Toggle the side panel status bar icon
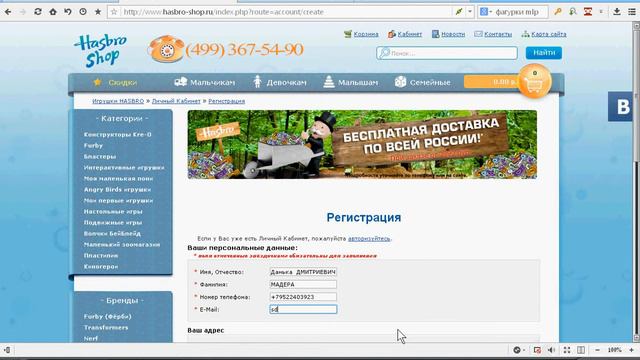This screenshot has width=640, height=360. (x=7, y=350)
